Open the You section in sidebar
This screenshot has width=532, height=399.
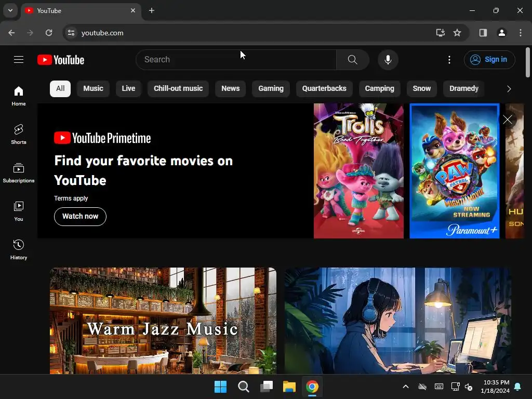click(x=19, y=211)
